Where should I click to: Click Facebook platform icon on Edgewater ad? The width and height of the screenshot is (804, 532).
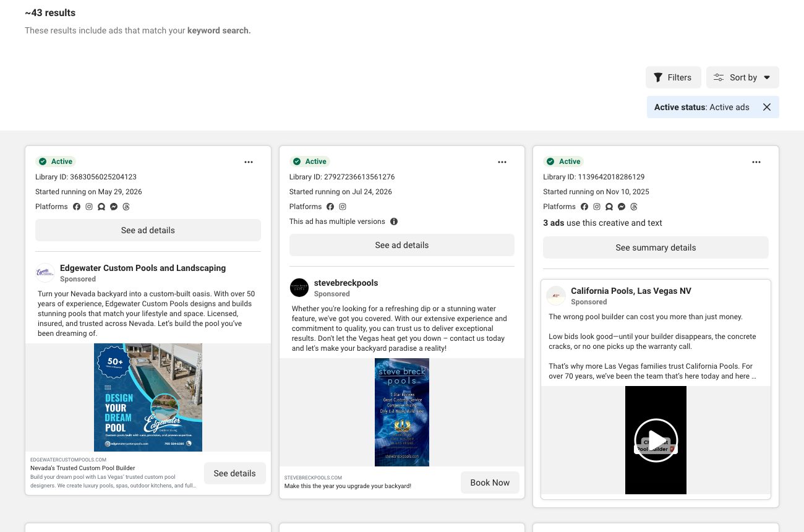[x=77, y=207]
